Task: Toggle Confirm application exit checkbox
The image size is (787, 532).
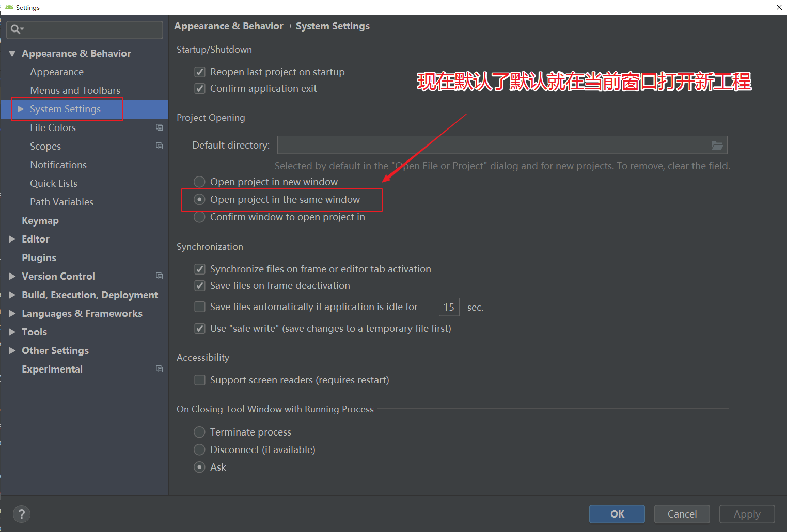Action: click(x=200, y=88)
